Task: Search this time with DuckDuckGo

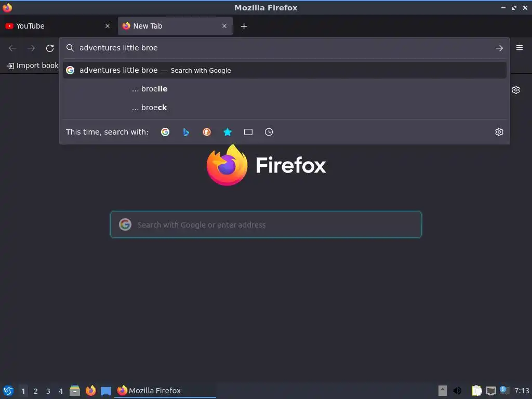Action: point(207,132)
